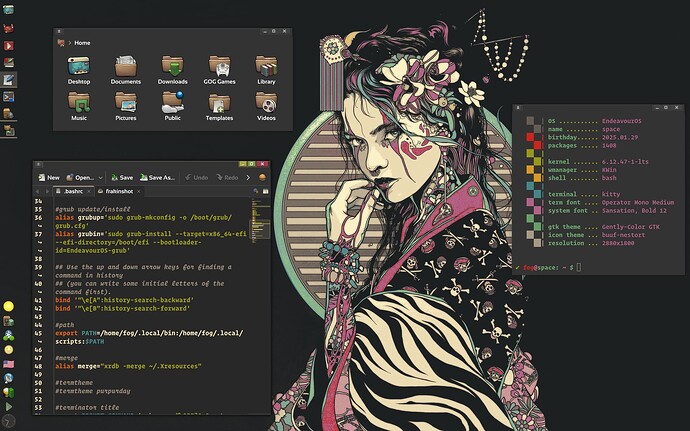Click the smiley face tray icon
Screen dimensions: 690x431
(8, 350)
